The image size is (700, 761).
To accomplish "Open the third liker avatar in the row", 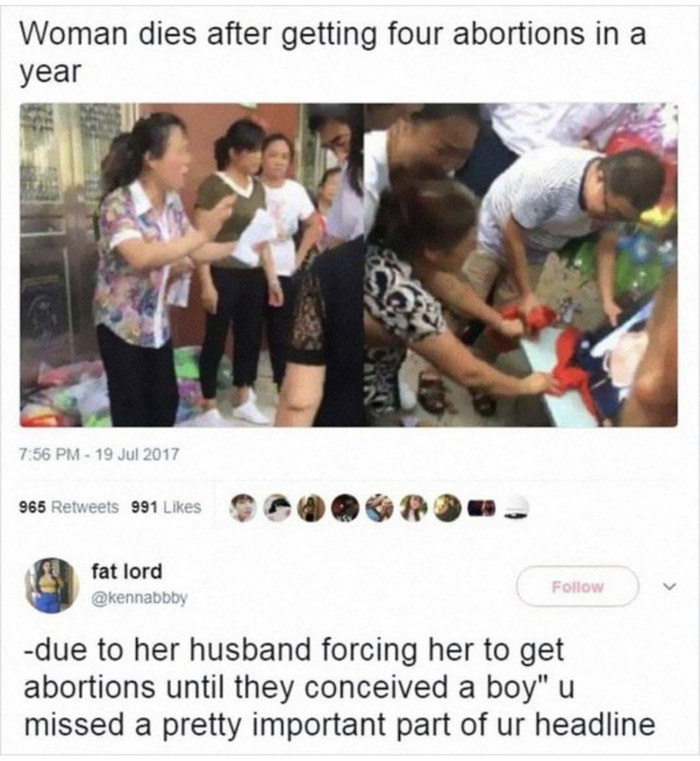I will point(311,508).
